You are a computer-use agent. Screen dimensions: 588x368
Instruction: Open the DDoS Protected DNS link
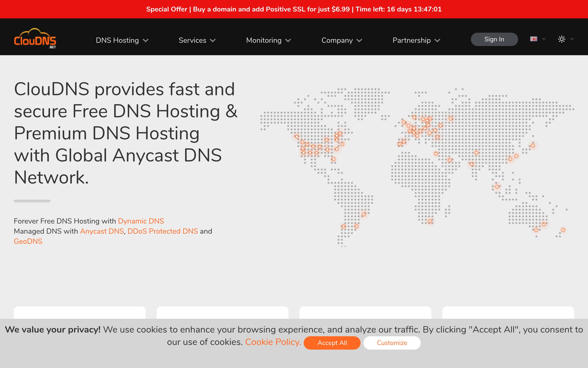click(x=163, y=231)
